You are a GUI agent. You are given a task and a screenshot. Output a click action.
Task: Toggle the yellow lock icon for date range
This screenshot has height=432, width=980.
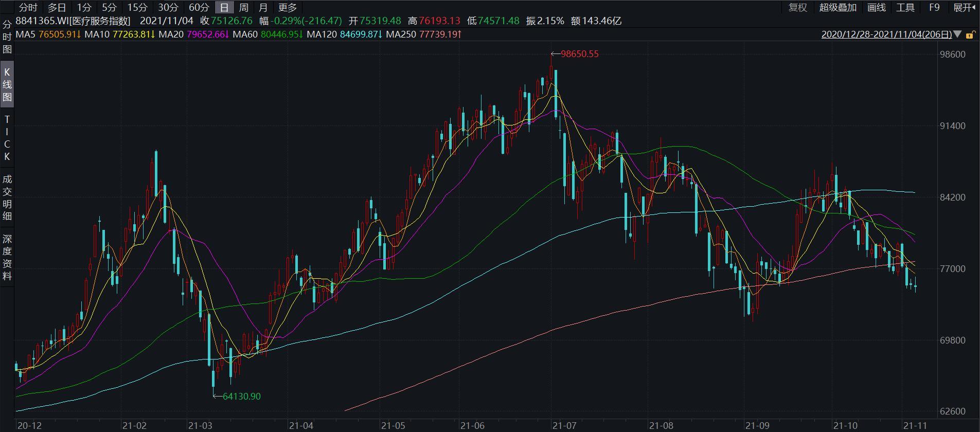pos(970,35)
